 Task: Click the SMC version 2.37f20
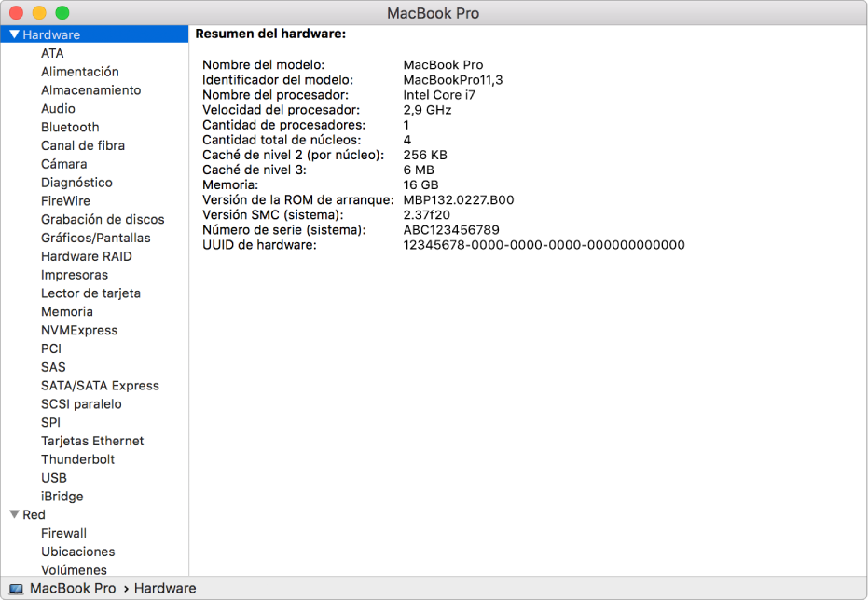427,215
